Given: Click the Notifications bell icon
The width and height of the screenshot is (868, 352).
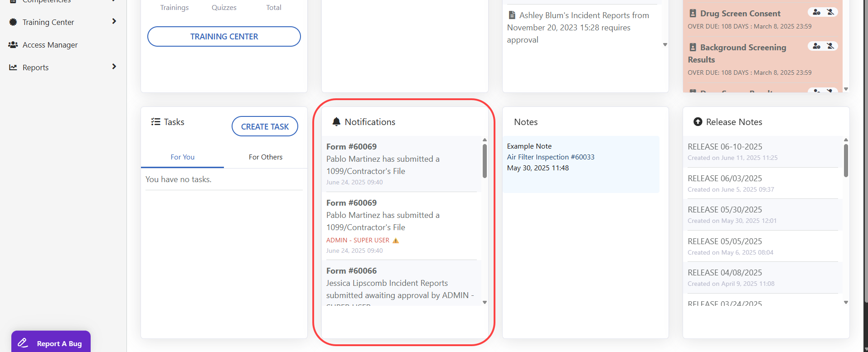Looking at the screenshot, I should tap(336, 122).
